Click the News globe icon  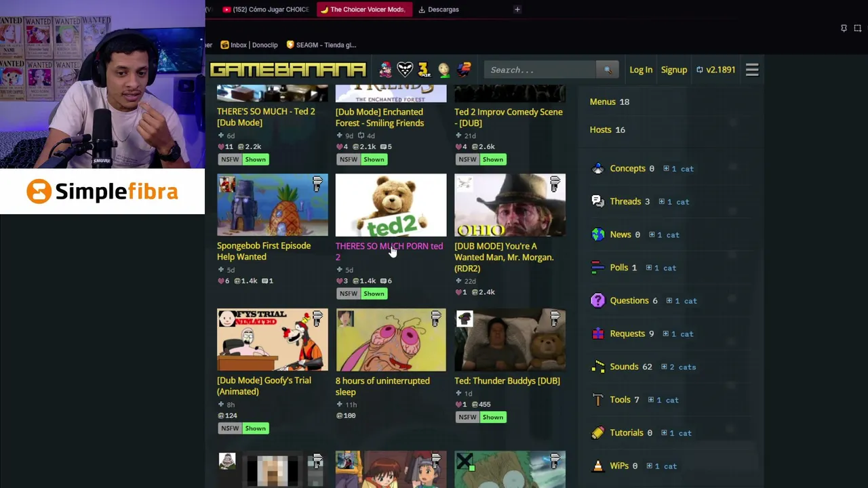[597, 235]
